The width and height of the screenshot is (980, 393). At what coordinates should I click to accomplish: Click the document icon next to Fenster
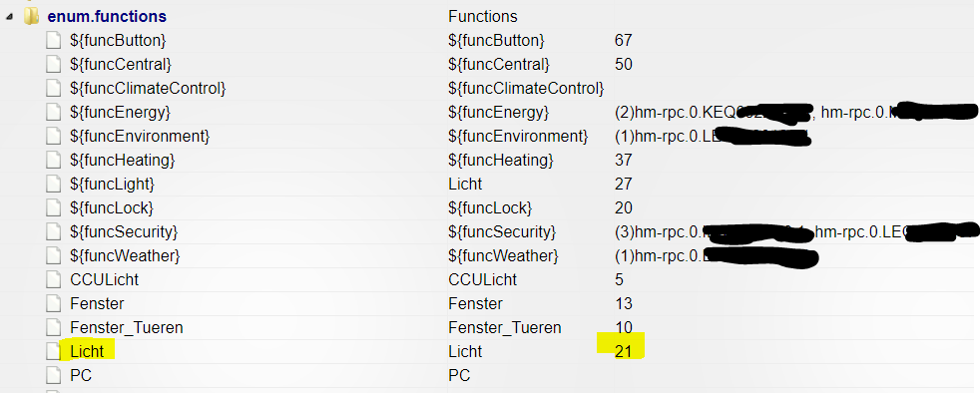coord(54,303)
